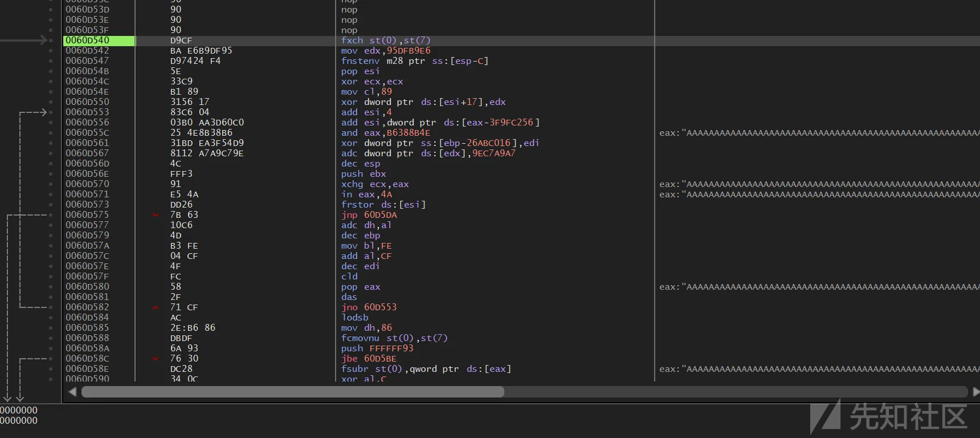980x438 pixels.
Task: Select jnp 60D5DA jump instruction
Action: tap(369, 215)
